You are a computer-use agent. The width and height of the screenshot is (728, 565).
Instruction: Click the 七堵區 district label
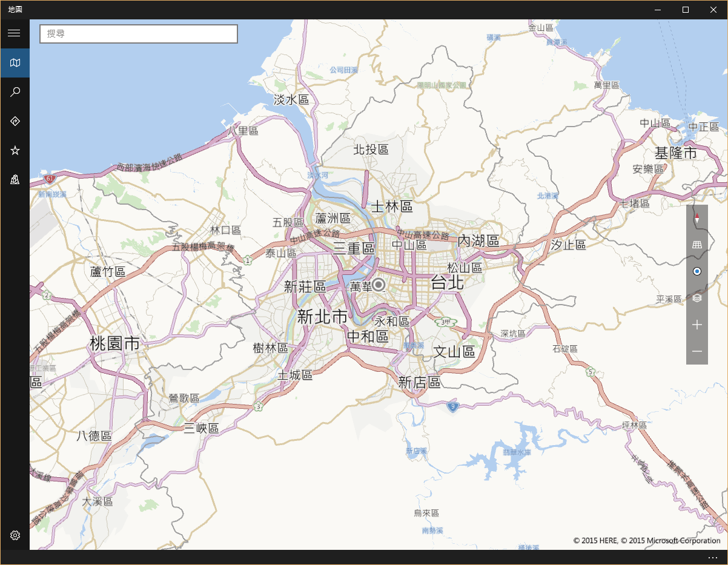point(635,203)
